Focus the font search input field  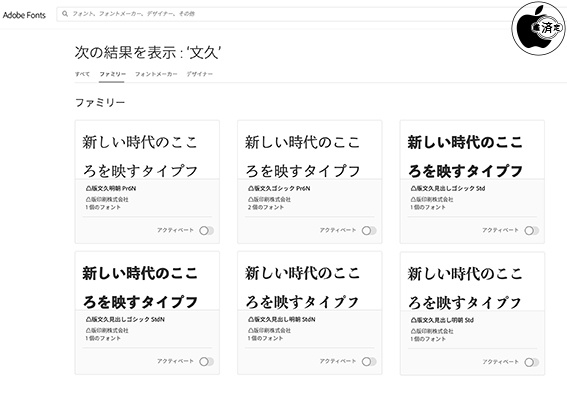[286, 14]
